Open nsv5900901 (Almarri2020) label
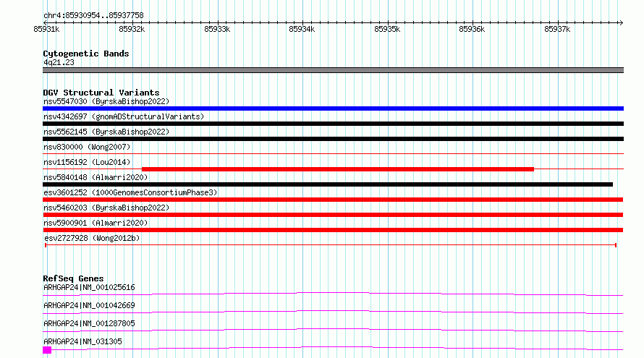 click(96, 223)
